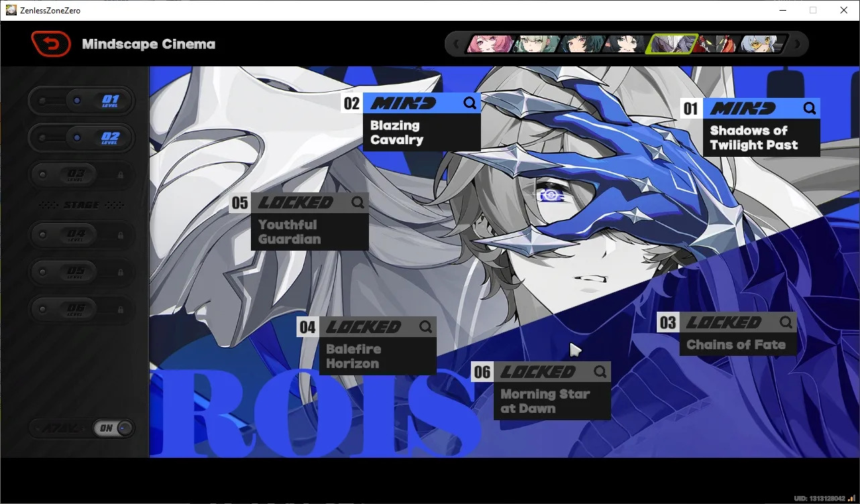
Task: Choose the black-haired agent portrait
Action: [x=626, y=44]
